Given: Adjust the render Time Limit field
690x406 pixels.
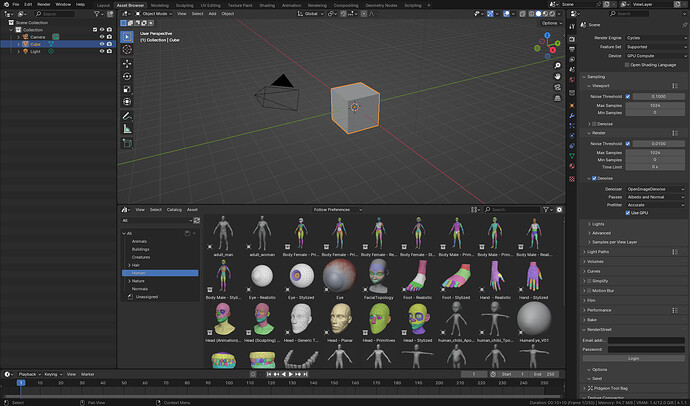Looking at the screenshot, I should click(x=655, y=167).
